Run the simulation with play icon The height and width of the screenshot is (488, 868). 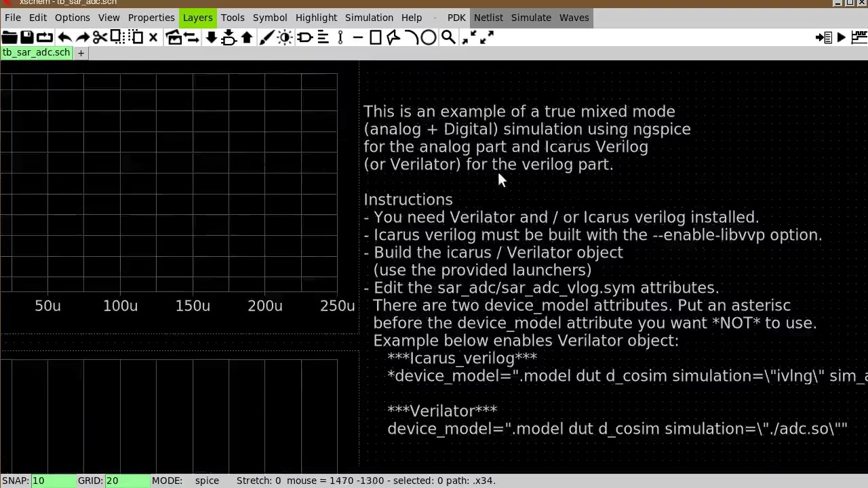[x=842, y=37]
